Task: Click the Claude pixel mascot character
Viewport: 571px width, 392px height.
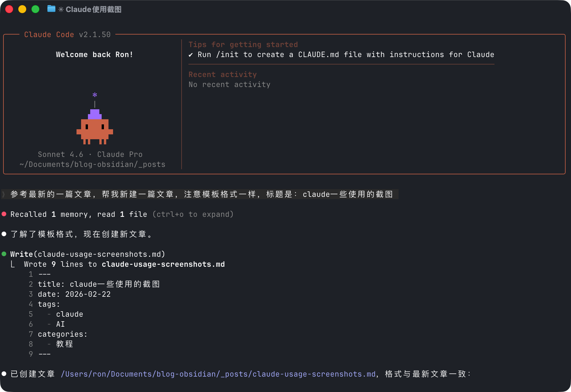Action: (95, 127)
